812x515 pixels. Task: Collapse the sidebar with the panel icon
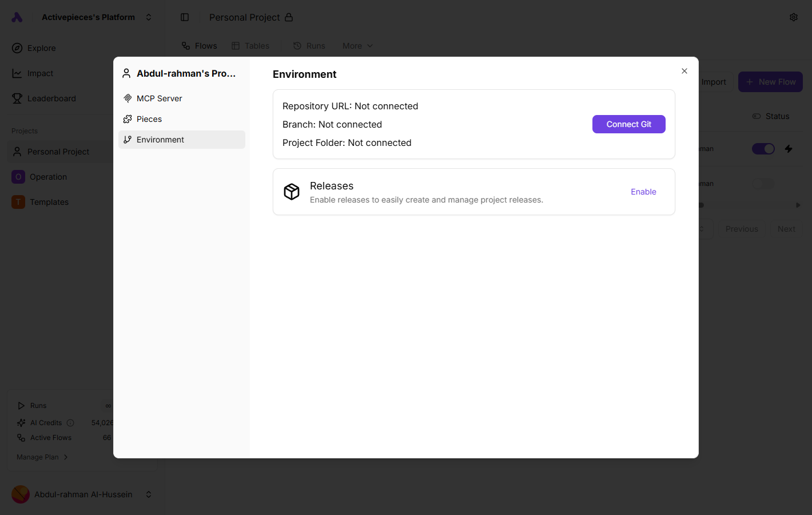tap(185, 17)
